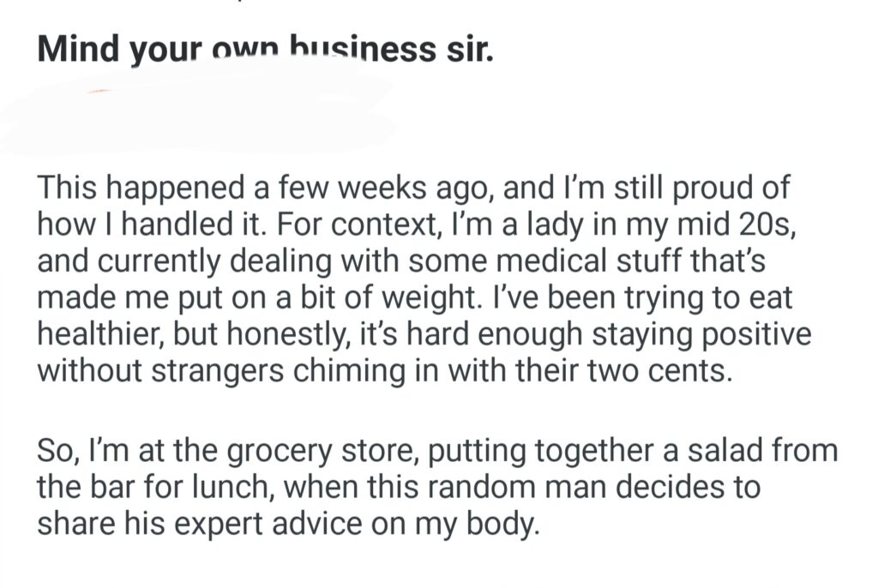Viewport: 878px width, 588px height.
Task: Click the small orange mark below the title
Action: click(100, 90)
